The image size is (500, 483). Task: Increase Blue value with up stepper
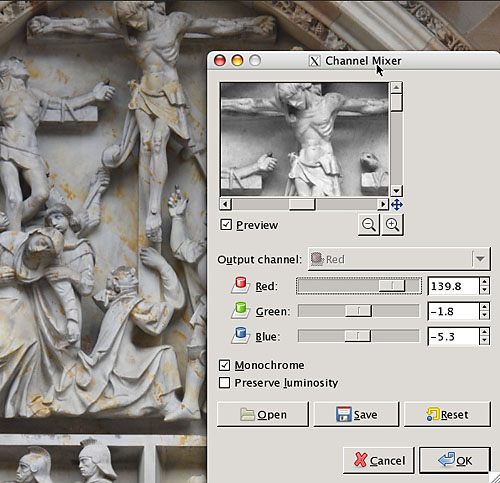coord(484,332)
